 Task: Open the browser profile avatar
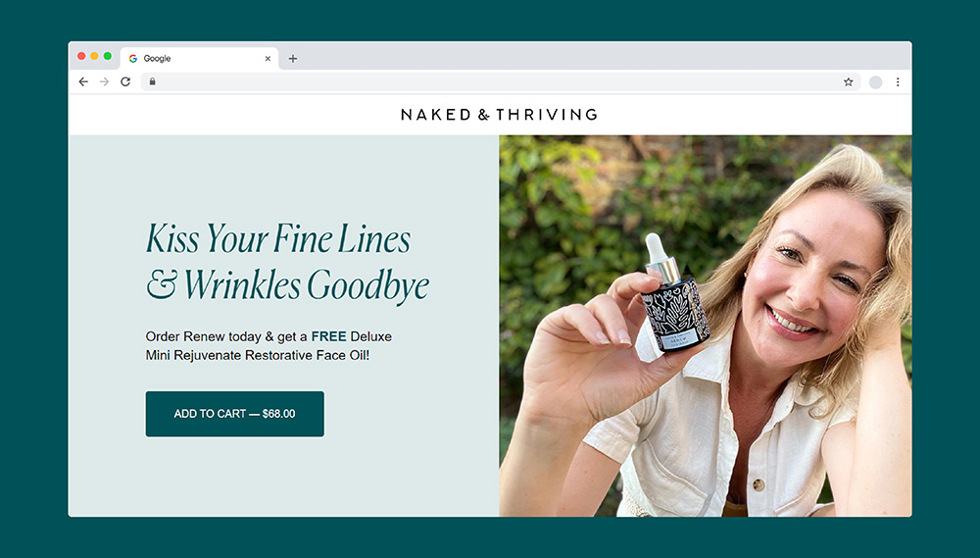tap(875, 82)
